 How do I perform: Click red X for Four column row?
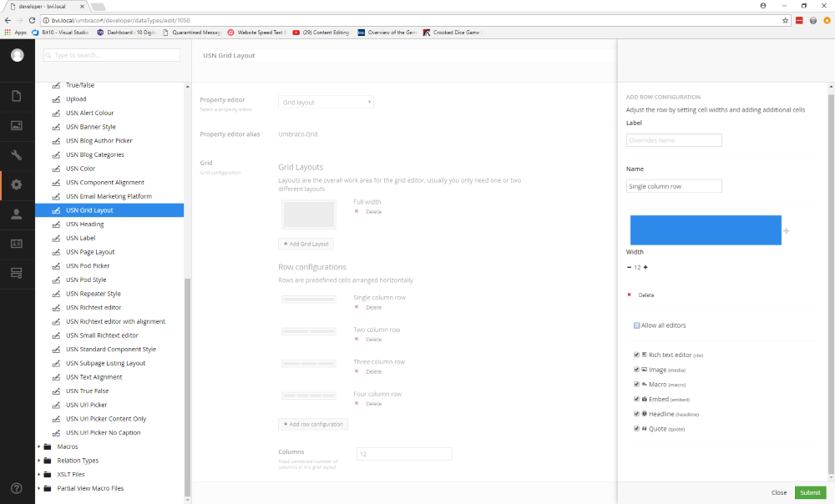pyautogui.click(x=357, y=403)
